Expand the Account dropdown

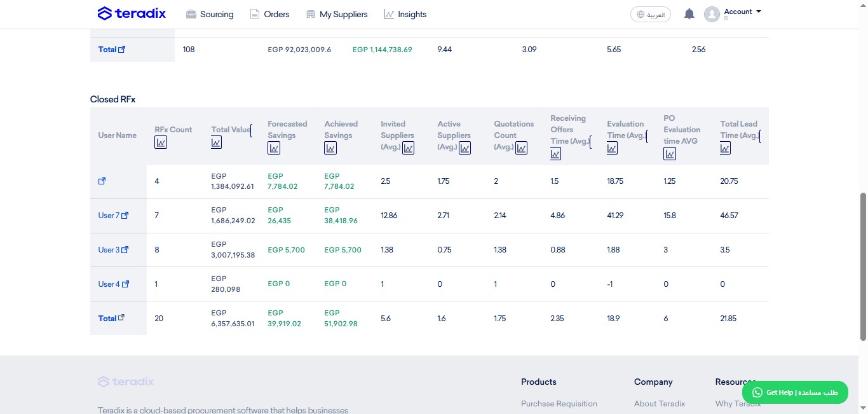tap(742, 11)
